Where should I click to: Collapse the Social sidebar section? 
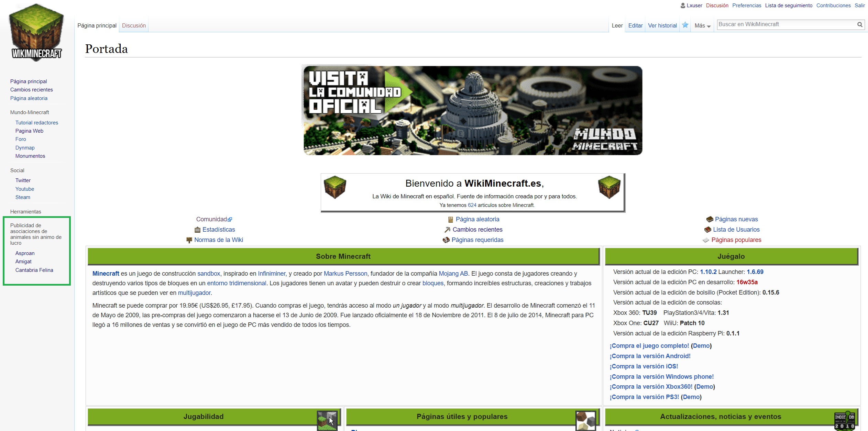click(17, 170)
